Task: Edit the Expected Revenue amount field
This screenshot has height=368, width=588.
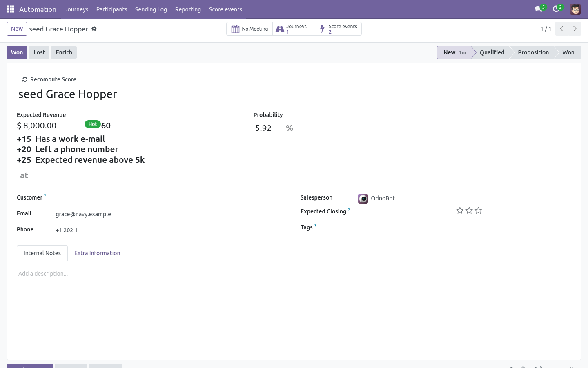Action: [49, 126]
